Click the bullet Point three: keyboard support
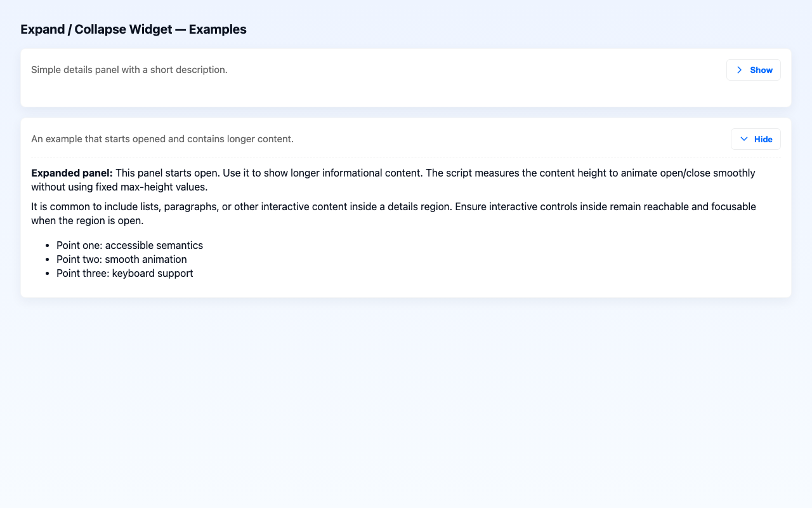This screenshot has height=508, width=812. [x=124, y=273]
